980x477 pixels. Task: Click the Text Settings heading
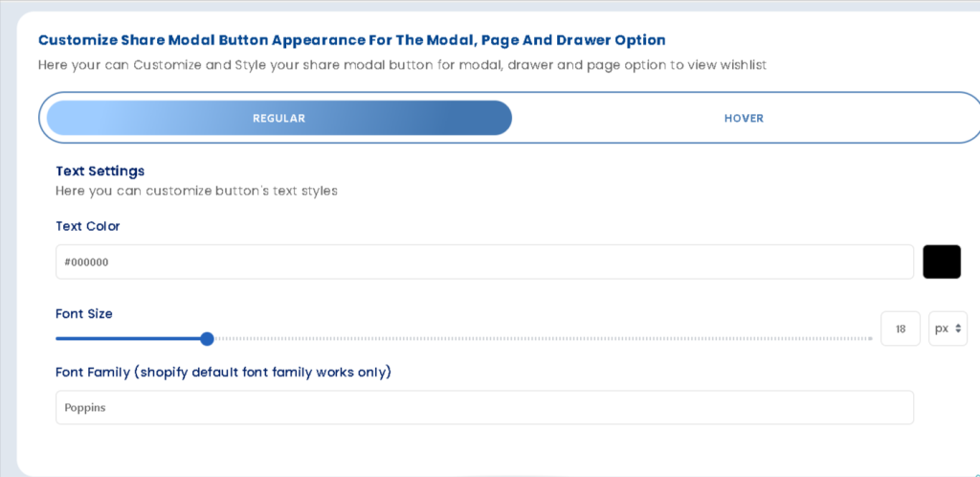100,171
